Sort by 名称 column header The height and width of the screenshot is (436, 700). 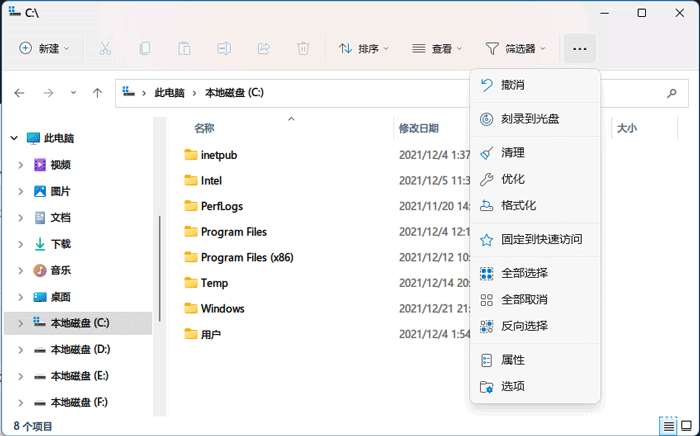204,129
